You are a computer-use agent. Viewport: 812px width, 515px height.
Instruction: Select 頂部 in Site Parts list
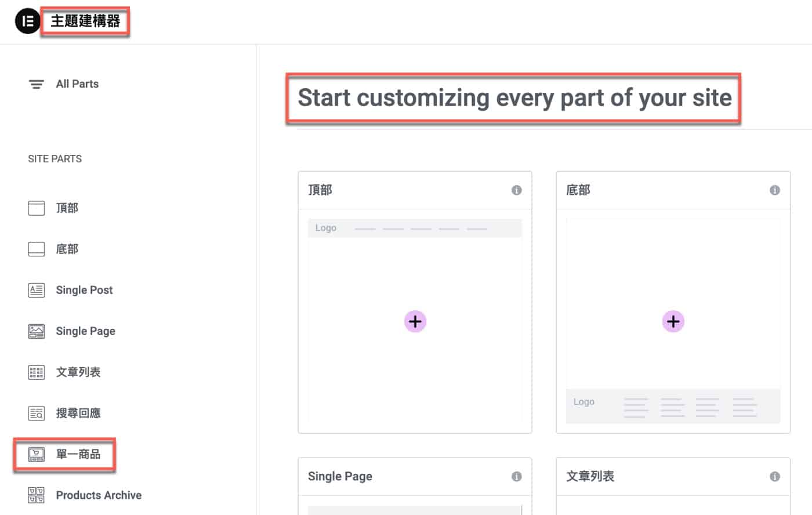coord(67,208)
